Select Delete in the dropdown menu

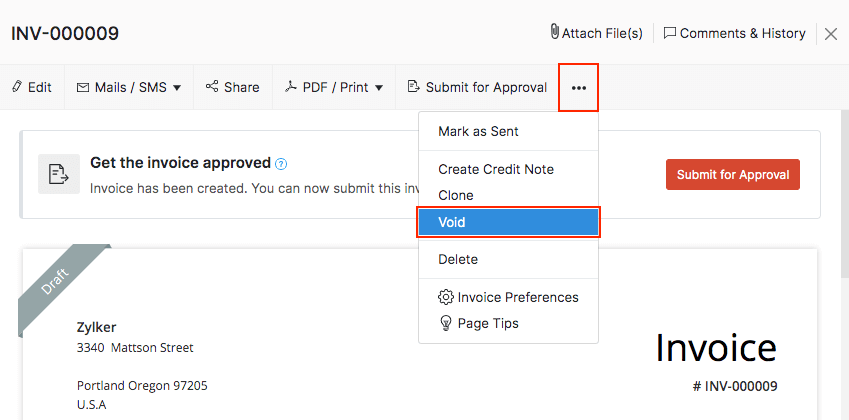click(x=458, y=259)
